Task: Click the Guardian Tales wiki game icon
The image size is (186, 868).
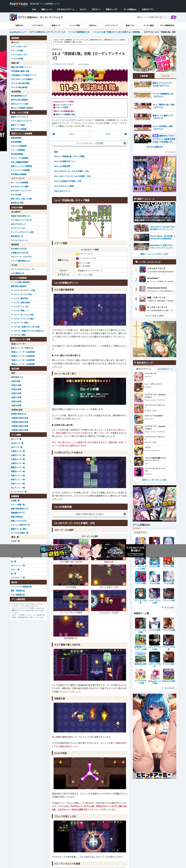Action: [x=13, y=17]
